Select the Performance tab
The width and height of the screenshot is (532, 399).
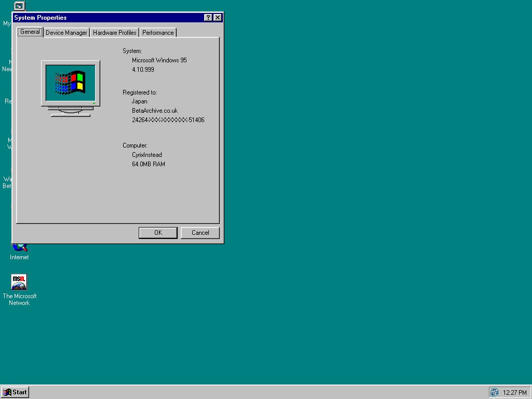(158, 33)
